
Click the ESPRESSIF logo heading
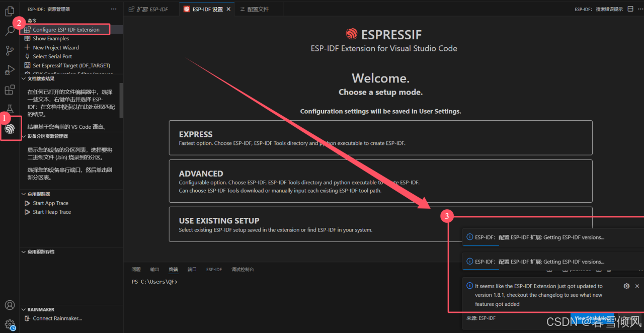384,34
